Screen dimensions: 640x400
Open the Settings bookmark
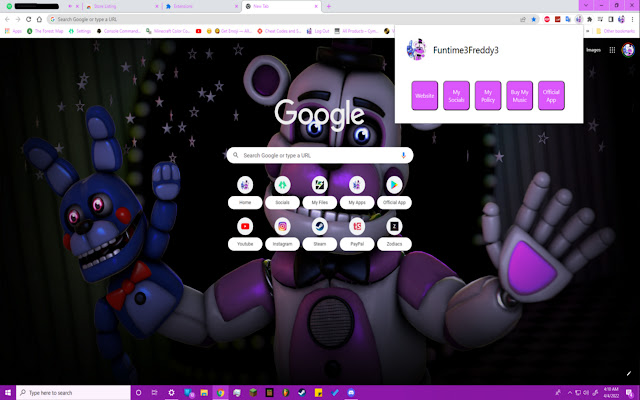point(80,31)
